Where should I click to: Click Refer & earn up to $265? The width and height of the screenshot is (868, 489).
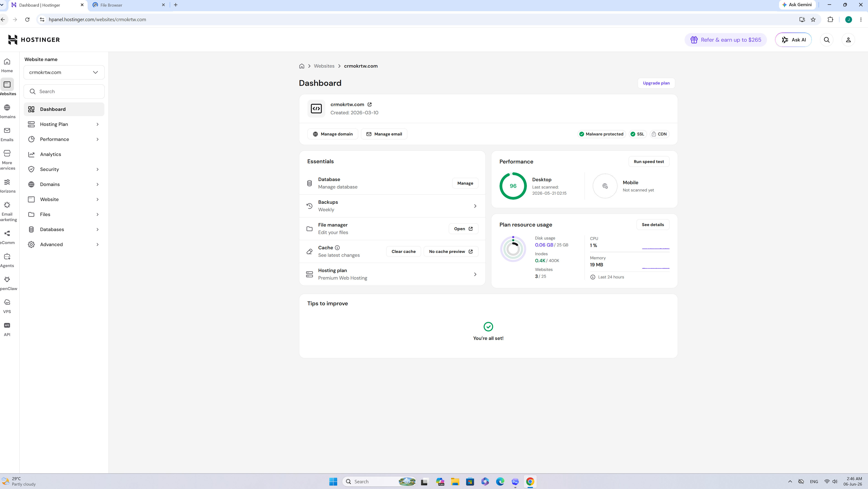726,40
